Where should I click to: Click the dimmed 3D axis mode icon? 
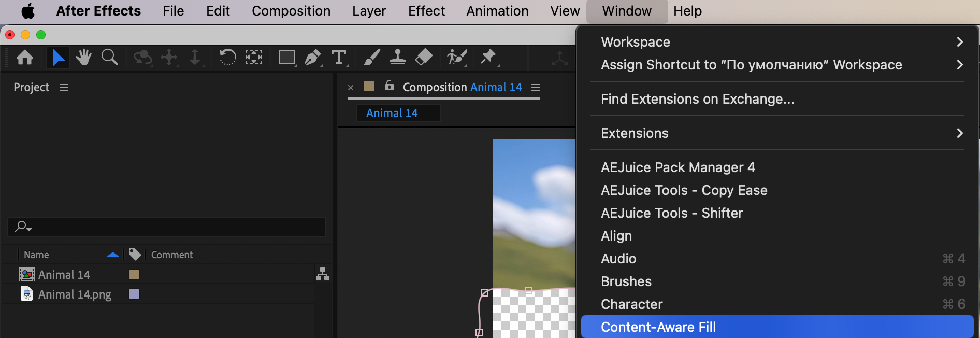(x=559, y=58)
